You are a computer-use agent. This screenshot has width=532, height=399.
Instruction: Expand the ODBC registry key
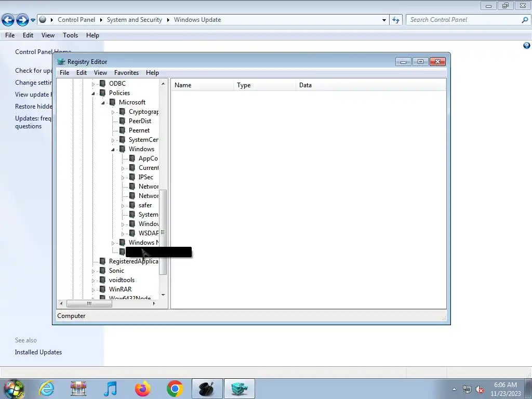[94, 84]
